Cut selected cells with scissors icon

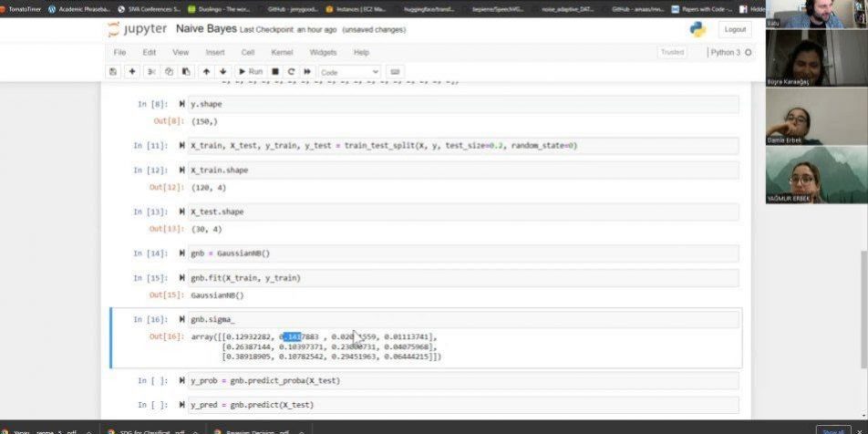point(151,71)
